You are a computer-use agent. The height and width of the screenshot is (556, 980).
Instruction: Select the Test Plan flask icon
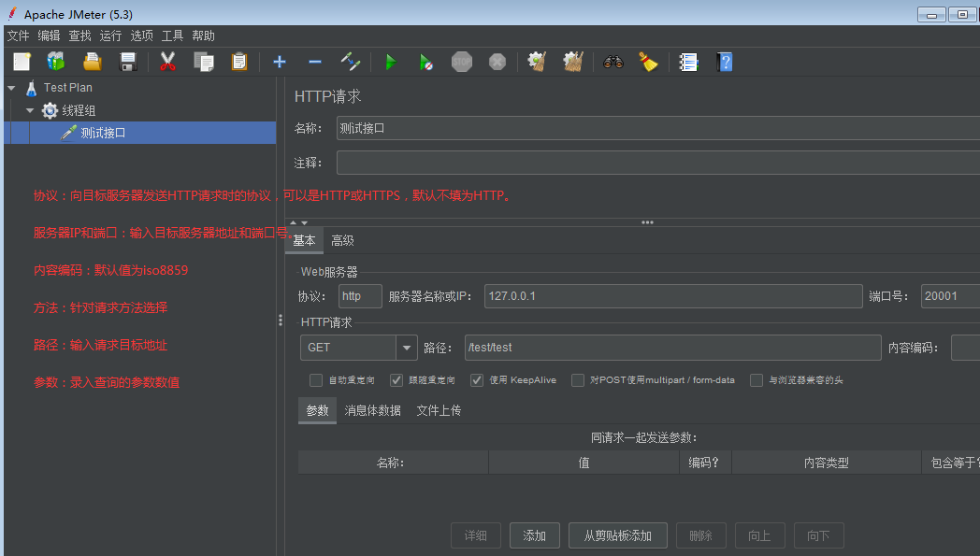[x=31, y=88]
